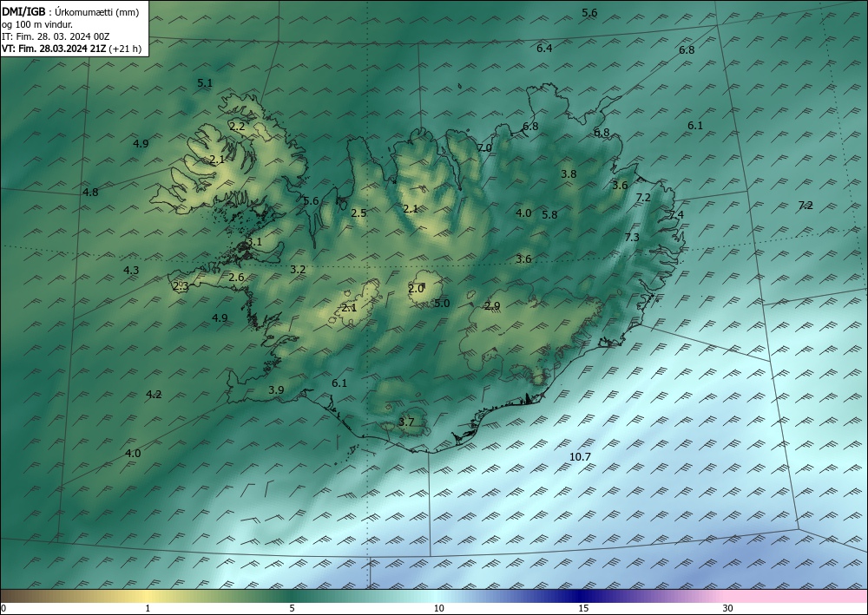Click the pink end of the color scale
The width and height of the screenshot is (868, 615).
(x=797, y=596)
